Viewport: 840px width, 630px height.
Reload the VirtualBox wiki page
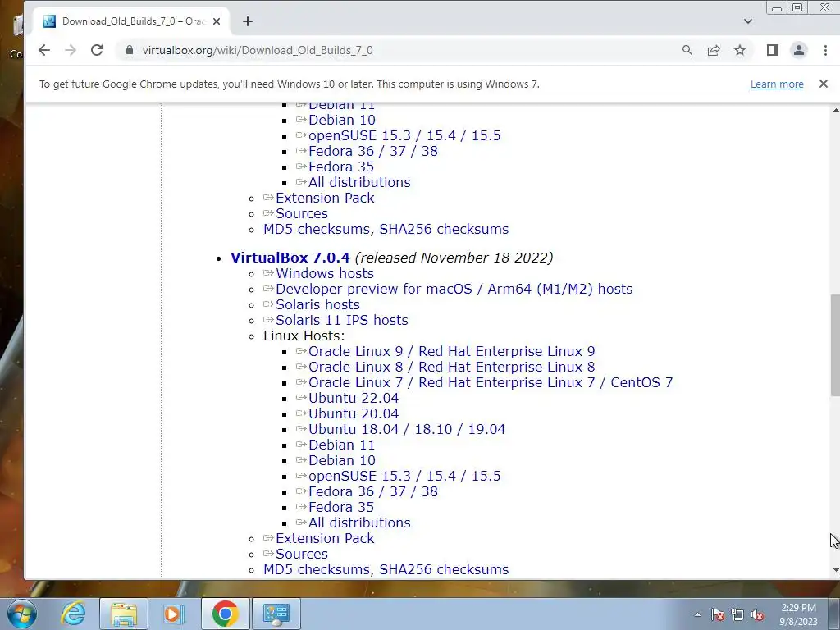coord(97,50)
